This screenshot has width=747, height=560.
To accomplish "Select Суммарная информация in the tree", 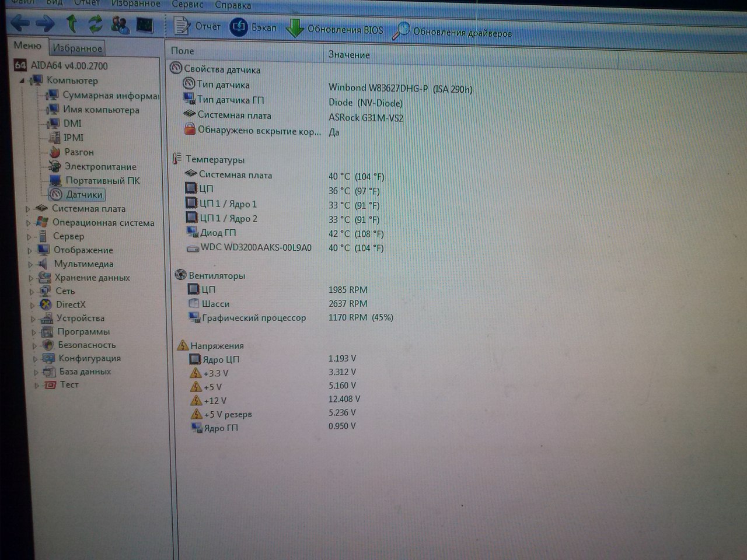I will [x=110, y=96].
